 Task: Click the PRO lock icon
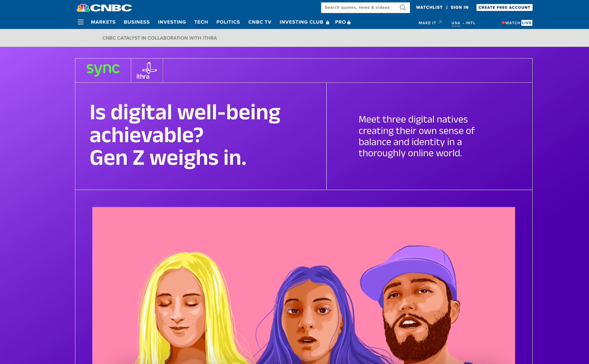coord(349,22)
